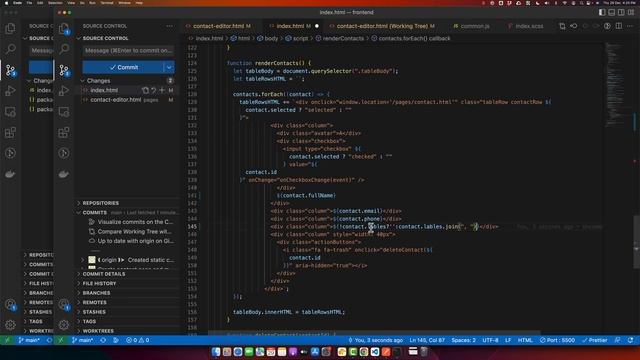Screen dimensions: 640x360
Task: Toggle primary sidebar layout button in title bar
Action: [x=602, y=13]
